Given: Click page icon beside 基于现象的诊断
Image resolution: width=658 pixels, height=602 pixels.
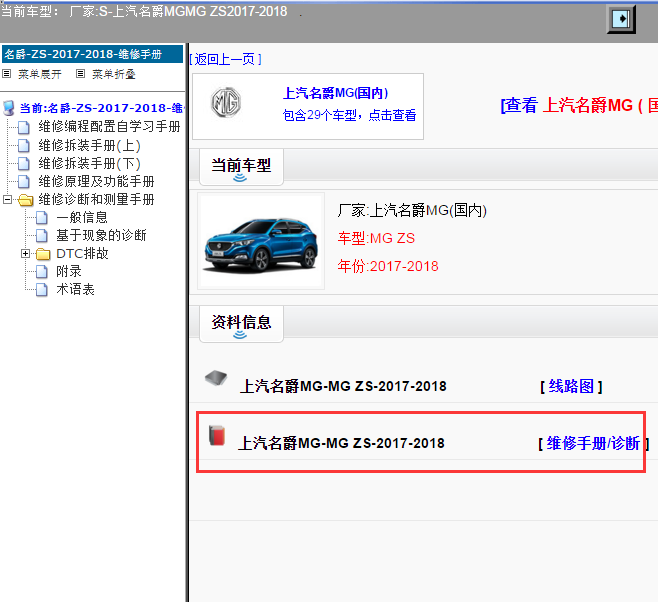Looking at the screenshot, I should tap(42, 236).
